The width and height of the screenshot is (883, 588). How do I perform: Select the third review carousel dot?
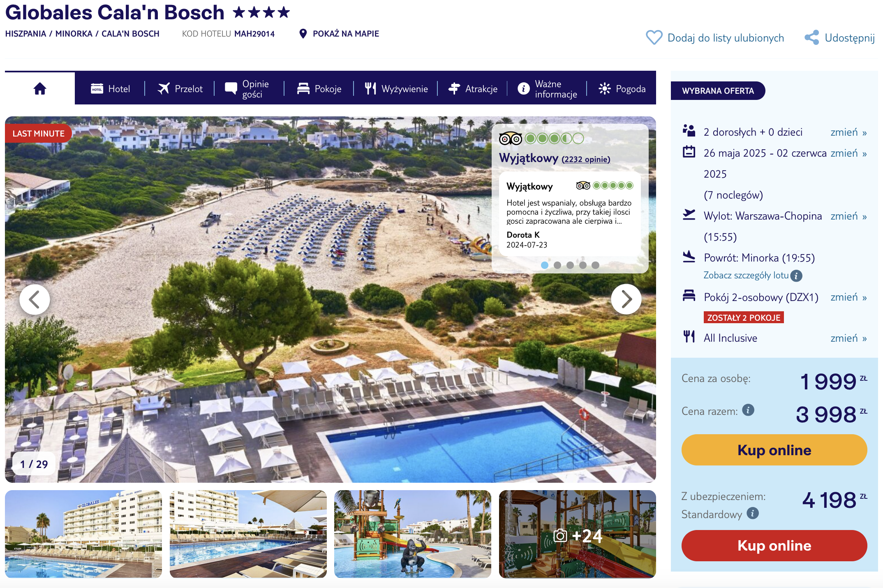[570, 265]
